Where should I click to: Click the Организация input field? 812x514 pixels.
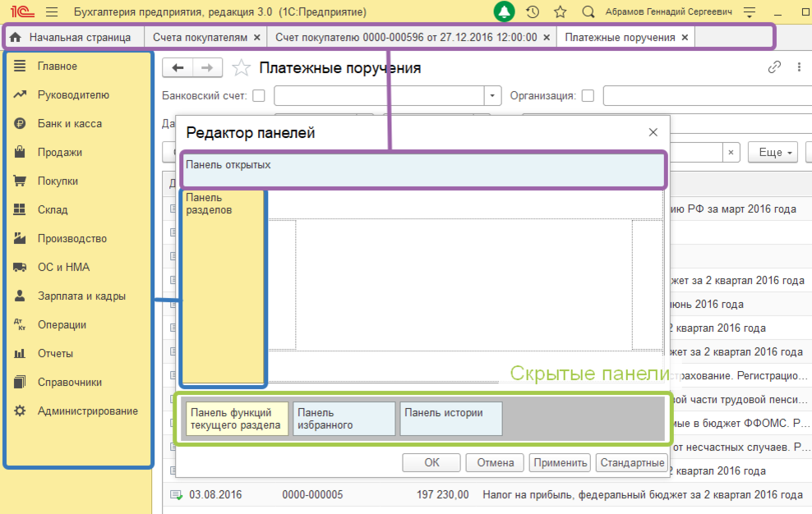coord(708,96)
